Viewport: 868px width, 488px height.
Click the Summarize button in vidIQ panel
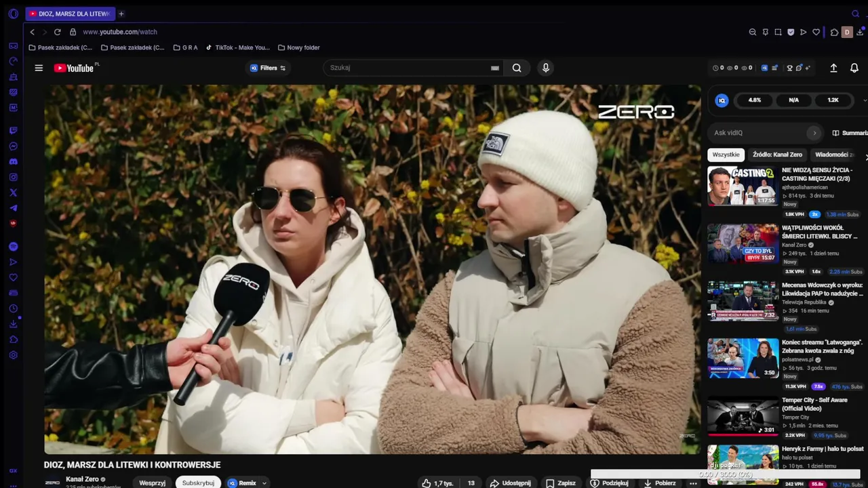click(850, 133)
